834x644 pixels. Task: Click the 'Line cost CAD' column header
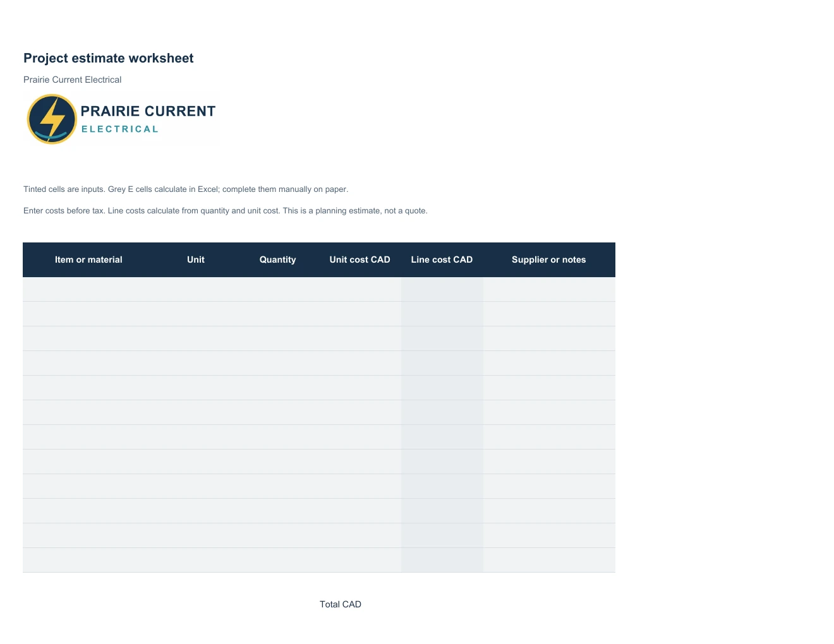[442, 259]
